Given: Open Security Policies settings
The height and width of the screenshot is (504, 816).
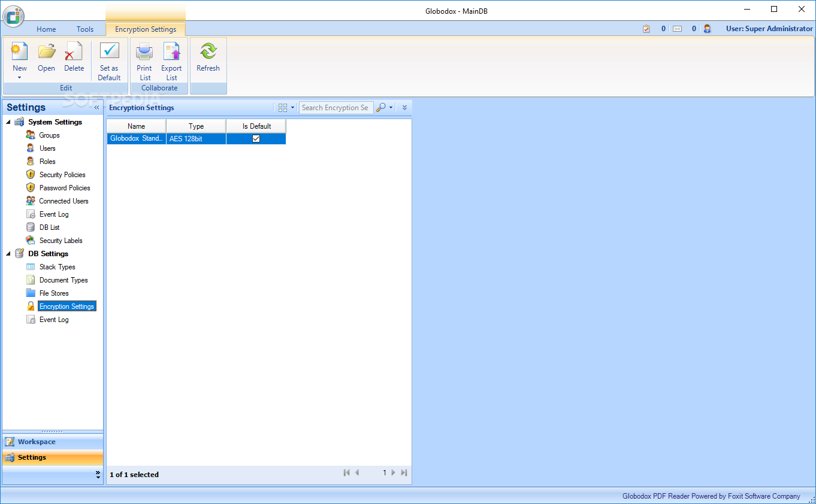Looking at the screenshot, I should click(62, 175).
